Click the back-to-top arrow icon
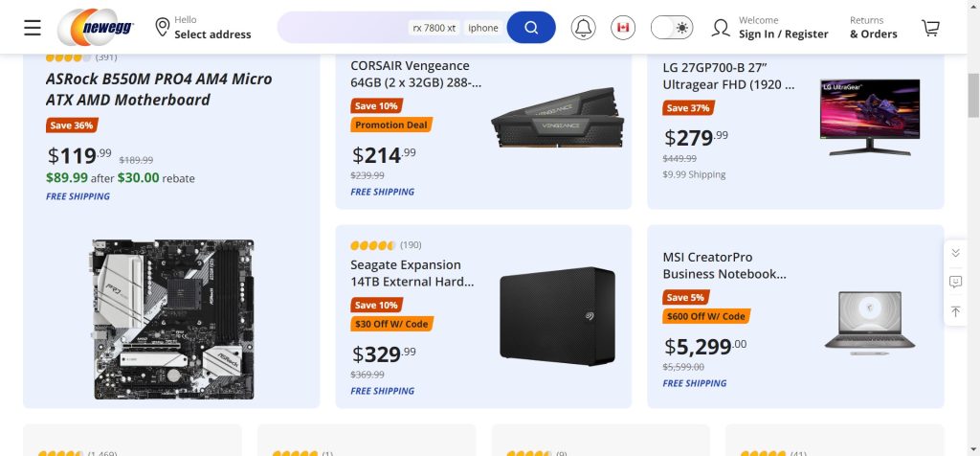Screen dimensions: 980x456 [955, 311]
